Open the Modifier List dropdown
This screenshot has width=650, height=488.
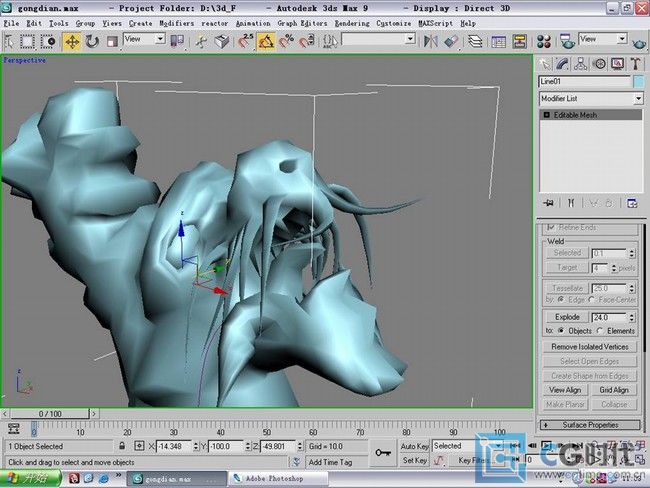click(591, 99)
